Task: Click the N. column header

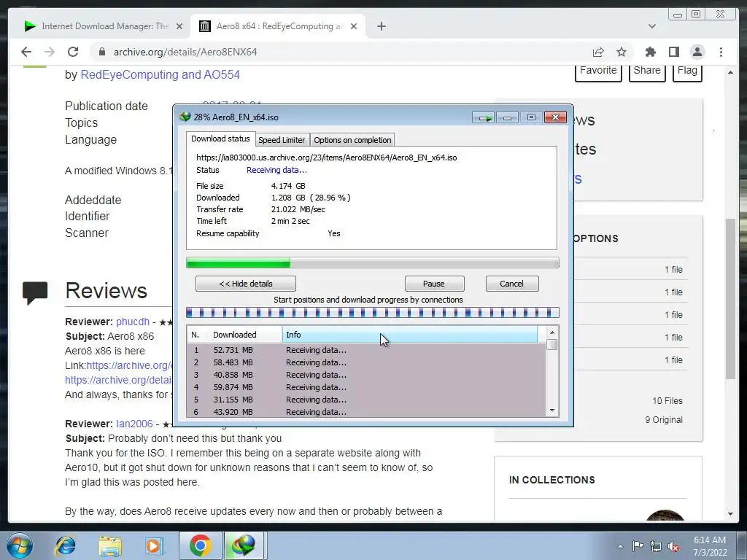Action: coord(197,335)
